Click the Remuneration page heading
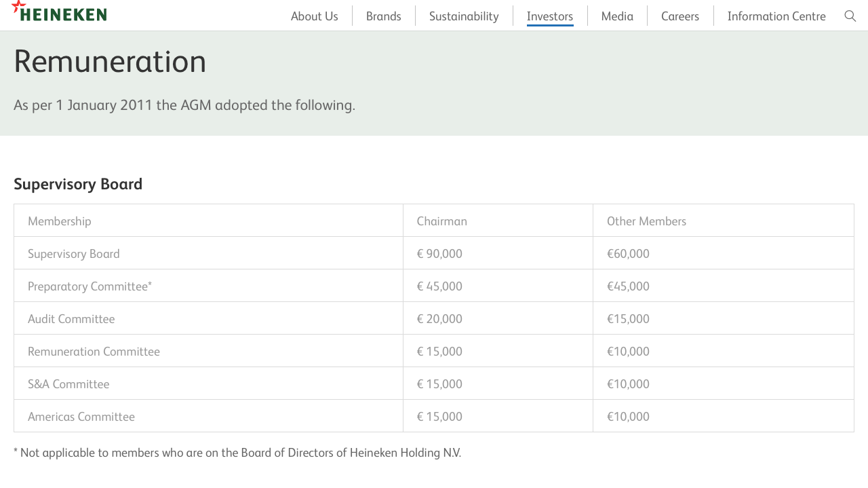The width and height of the screenshot is (868, 488). (110, 61)
